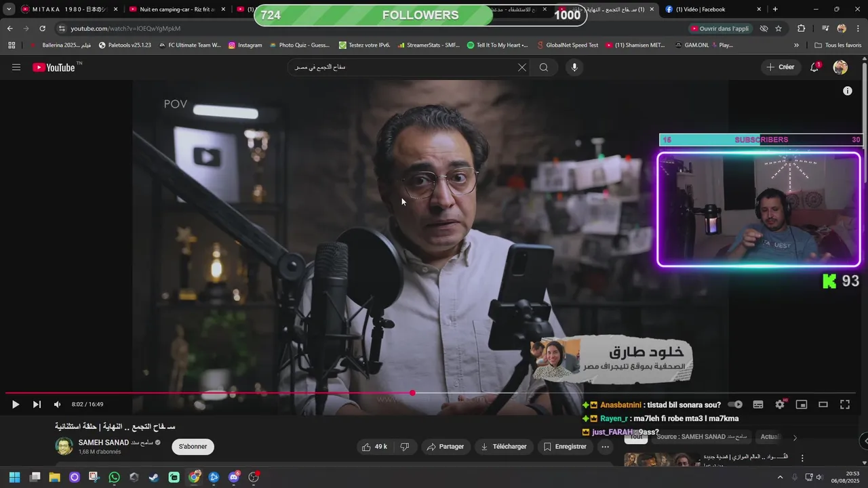Open Discord from the taskbar
The height and width of the screenshot is (488, 868).
click(x=234, y=477)
